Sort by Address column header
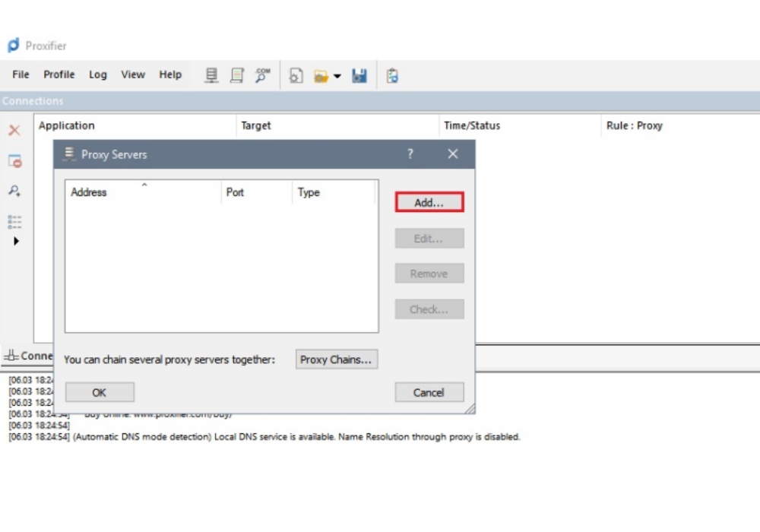The width and height of the screenshot is (760, 532). 143,192
